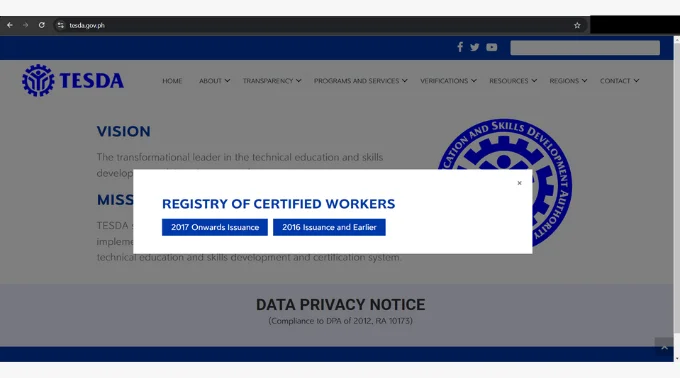Open TESDA's Facebook page icon

click(460, 47)
